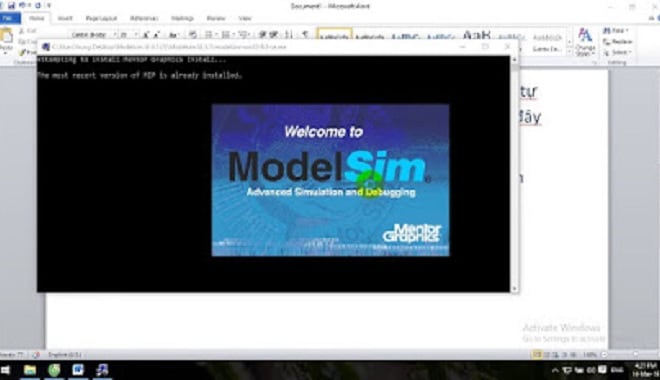Apply the No Spacing style thumbnail
The height and width of the screenshot is (380, 660).
click(x=369, y=35)
